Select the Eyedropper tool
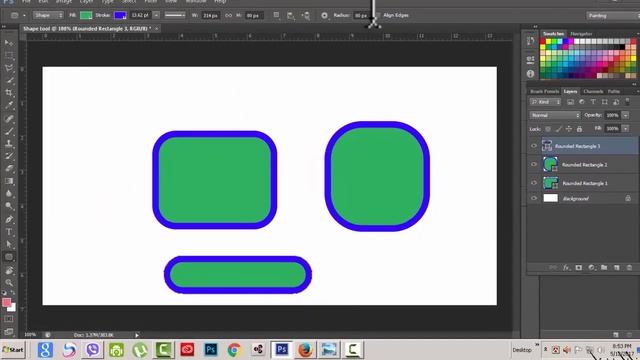 (9, 105)
